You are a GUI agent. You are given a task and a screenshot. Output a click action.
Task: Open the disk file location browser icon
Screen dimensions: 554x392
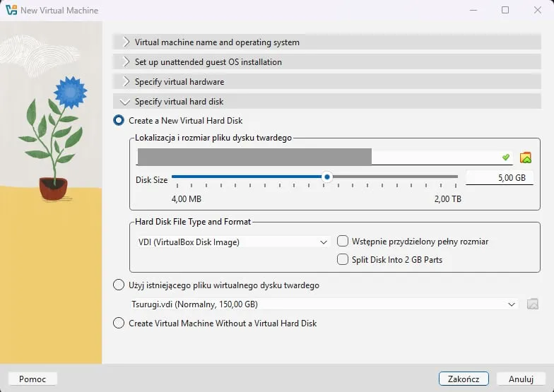click(526, 157)
